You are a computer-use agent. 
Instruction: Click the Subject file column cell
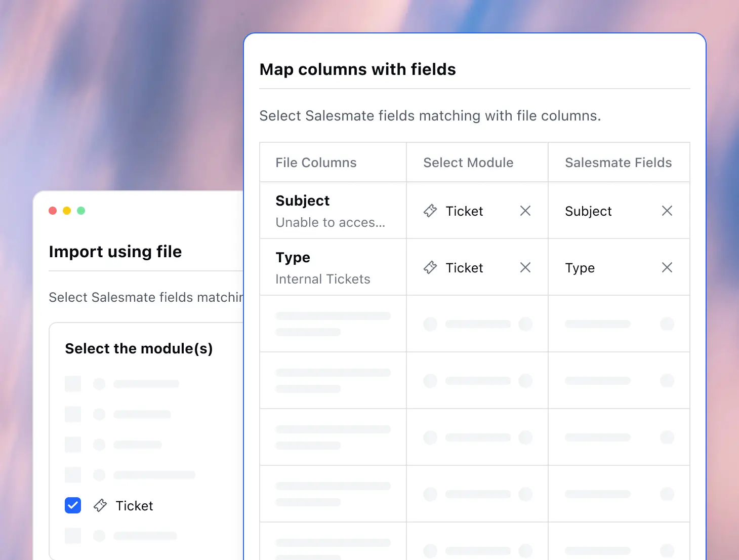[x=333, y=211]
